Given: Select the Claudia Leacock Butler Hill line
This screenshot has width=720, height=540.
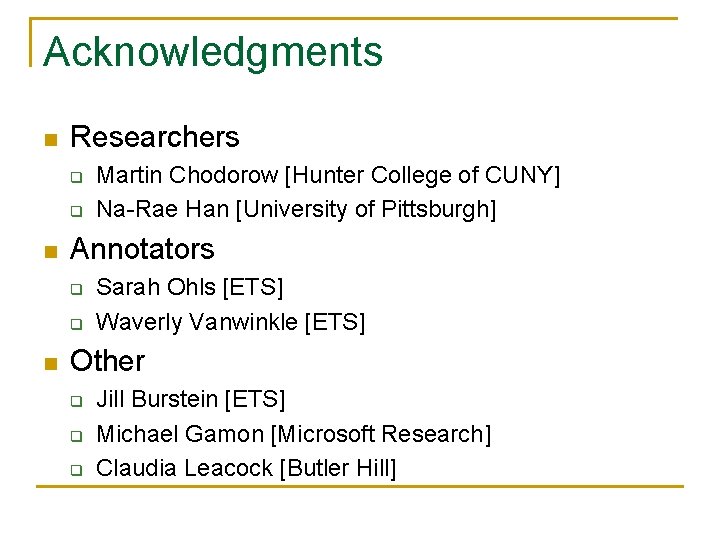Looking at the screenshot, I should (x=246, y=468).
